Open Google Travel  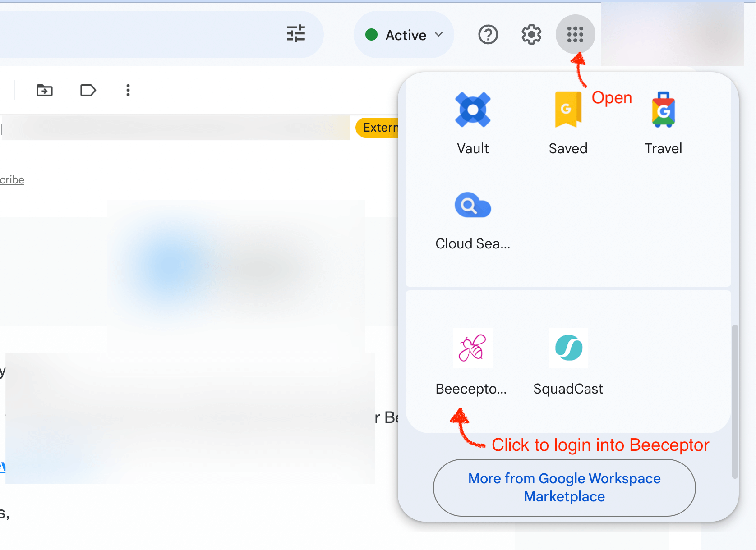(663, 122)
